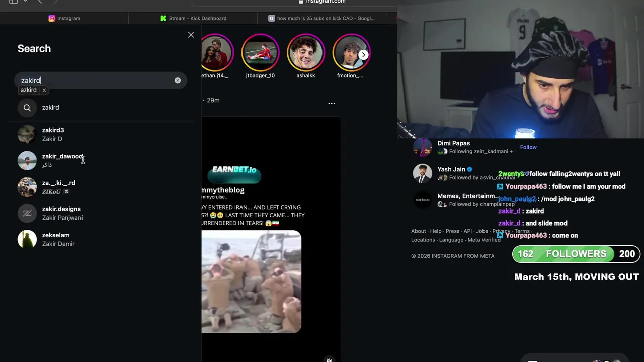The height and width of the screenshot is (362, 644).
Task: Click the Instagram favicon in tab
Action: coord(52,18)
